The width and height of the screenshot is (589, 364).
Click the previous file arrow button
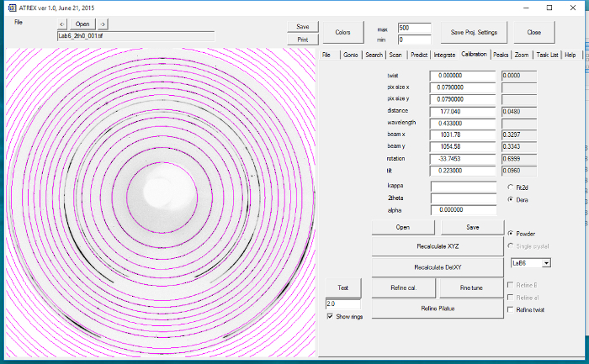click(63, 24)
